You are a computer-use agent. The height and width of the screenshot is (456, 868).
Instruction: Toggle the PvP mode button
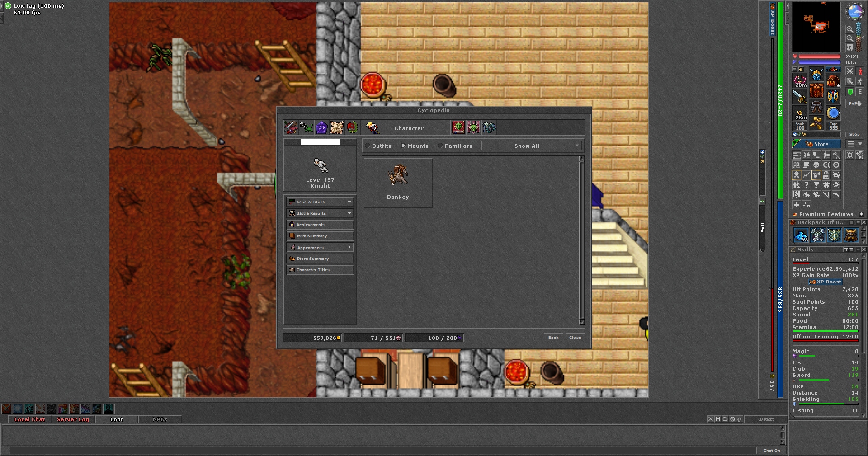tap(855, 103)
